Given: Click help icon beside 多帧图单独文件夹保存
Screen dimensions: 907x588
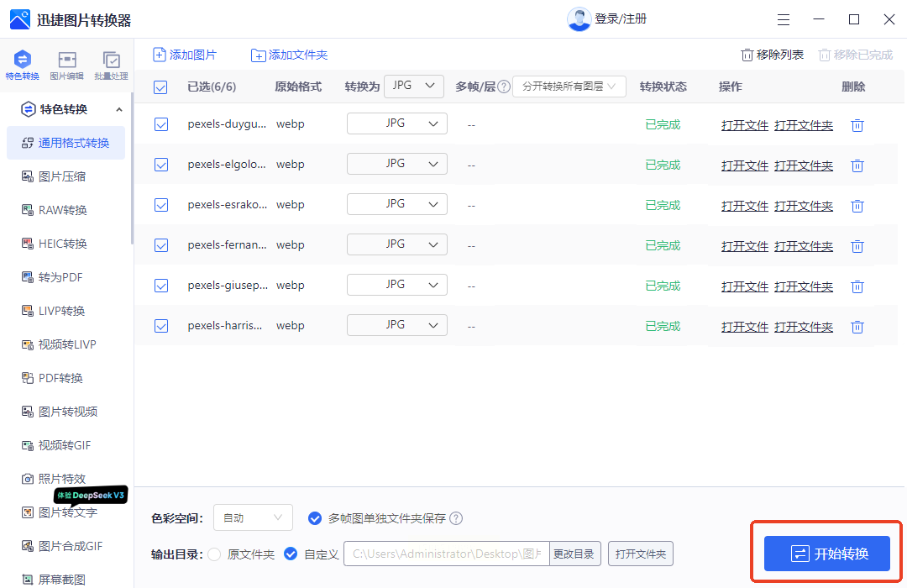Looking at the screenshot, I should click(456, 518).
